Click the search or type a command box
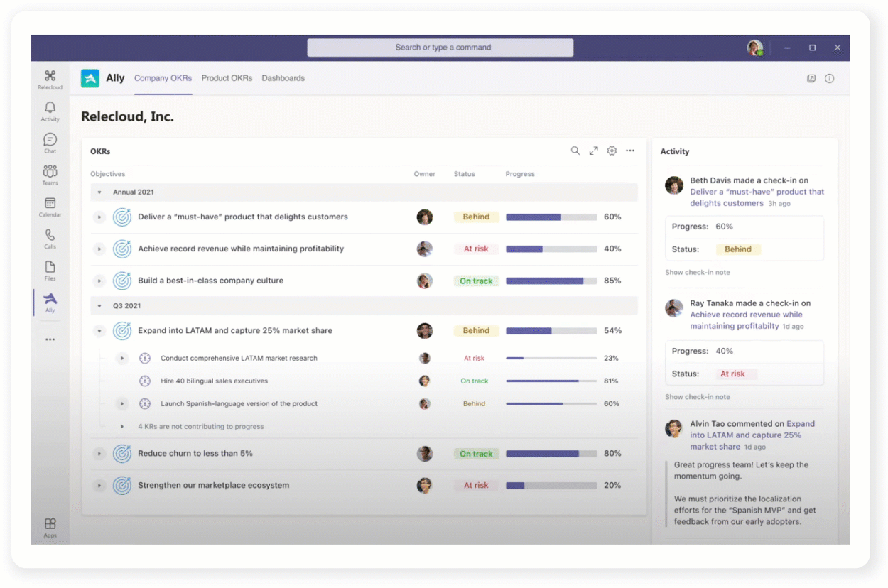This screenshot has height=588, width=888. (440, 48)
